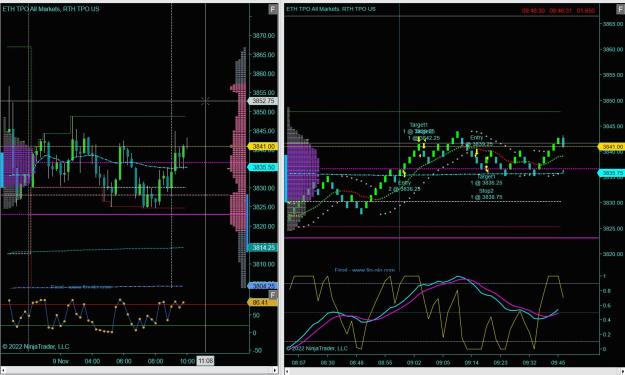
Task: Click the 3860.00 label on right chart axis
Action: coord(613,49)
